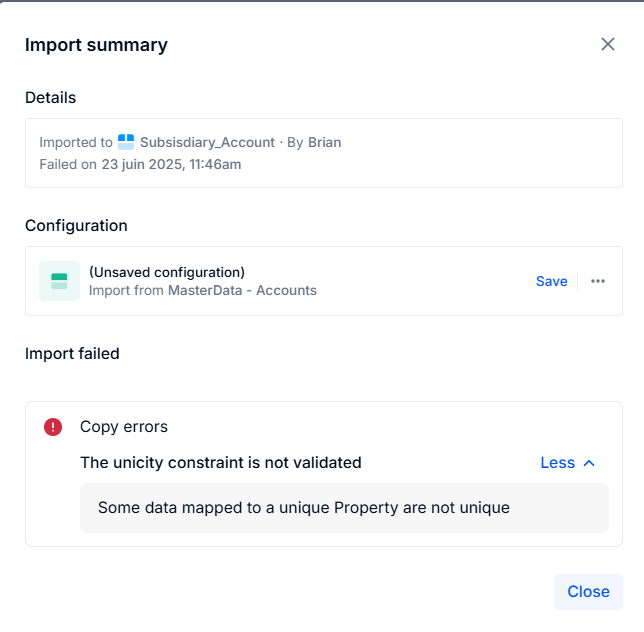Screen dimensions: 644x632
Task: Click the Import summary dialog title
Action: pos(97,45)
